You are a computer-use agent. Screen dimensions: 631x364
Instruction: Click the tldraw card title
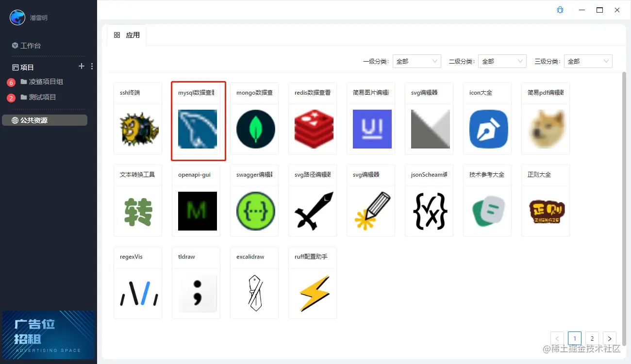click(x=186, y=256)
